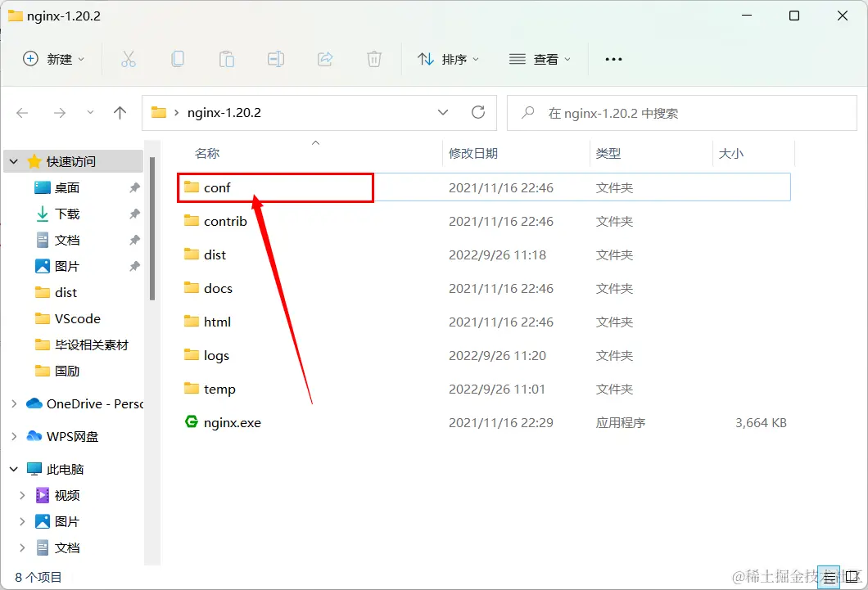This screenshot has width=868, height=590.
Task: Click the 3,664 KB size value
Action: coord(761,423)
